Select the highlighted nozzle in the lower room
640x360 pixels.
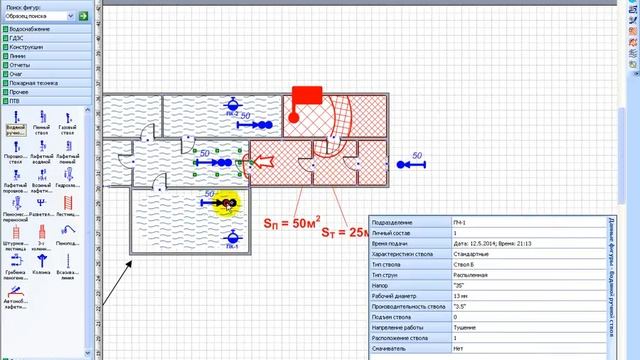(x=219, y=203)
